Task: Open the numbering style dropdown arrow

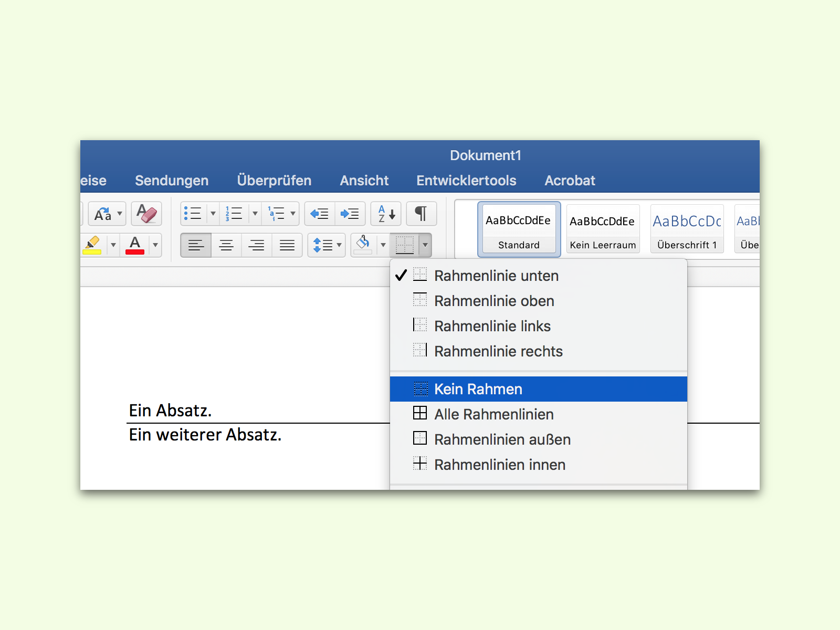Action: [255, 214]
